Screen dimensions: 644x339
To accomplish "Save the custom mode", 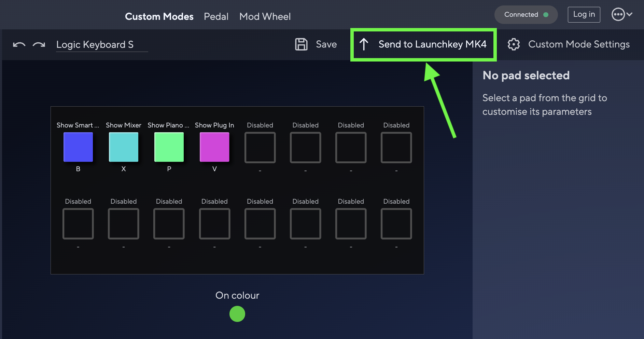I will click(316, 44).
